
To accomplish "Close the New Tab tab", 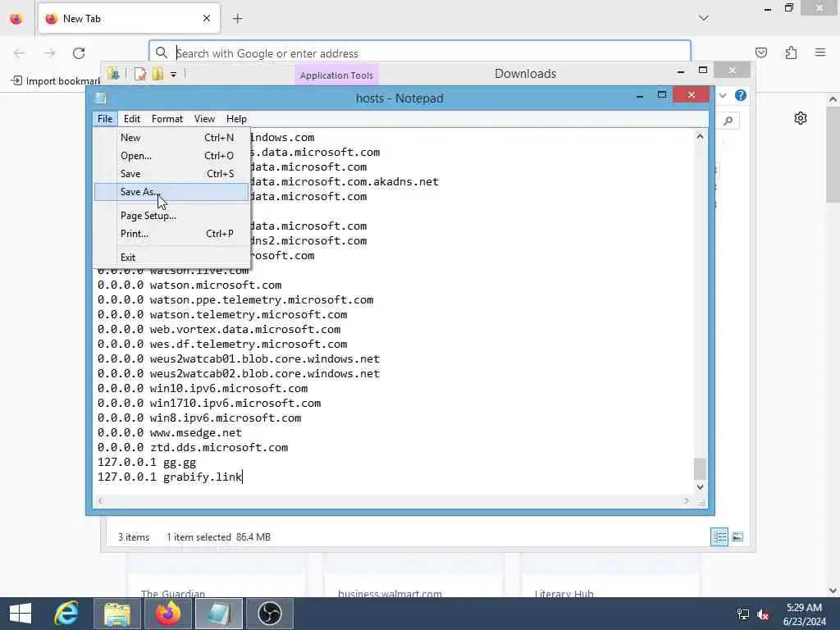I will click(207, 19).
